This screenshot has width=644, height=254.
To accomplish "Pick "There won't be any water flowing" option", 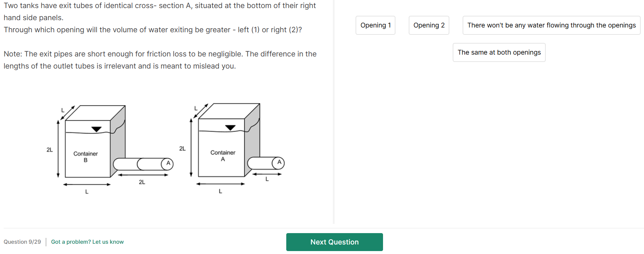I will (551, 25).
